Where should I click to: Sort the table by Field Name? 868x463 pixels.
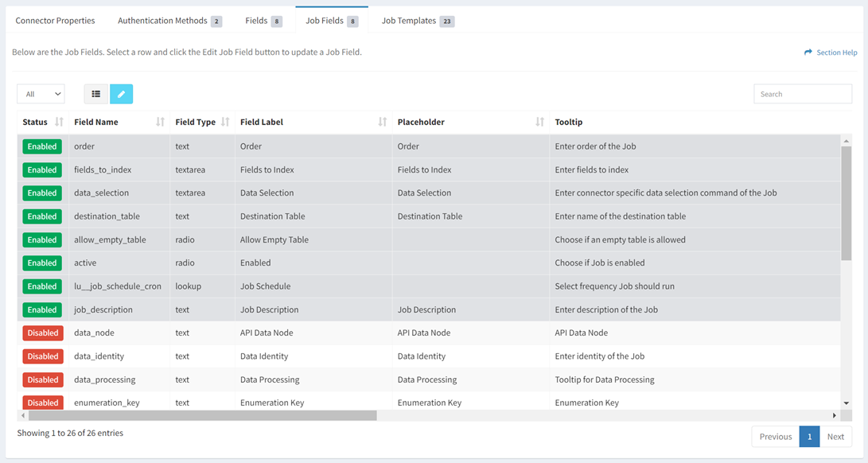[159, 122]
